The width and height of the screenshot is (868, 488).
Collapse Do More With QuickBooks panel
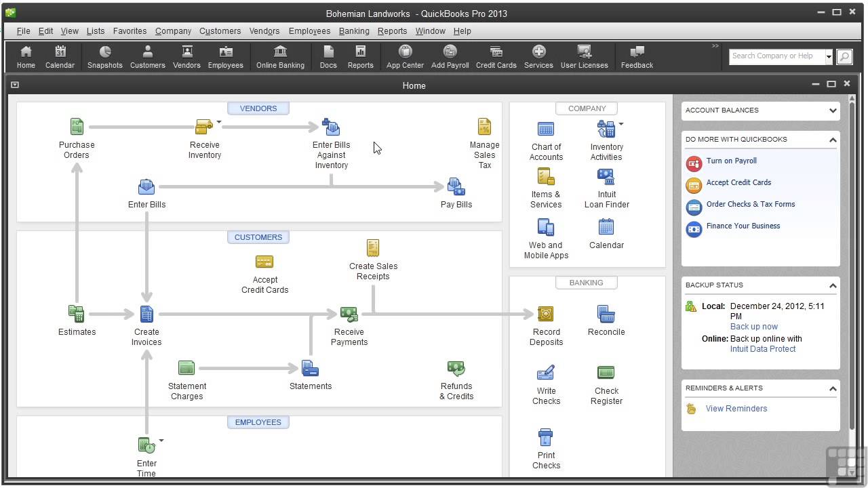(833, 140)
